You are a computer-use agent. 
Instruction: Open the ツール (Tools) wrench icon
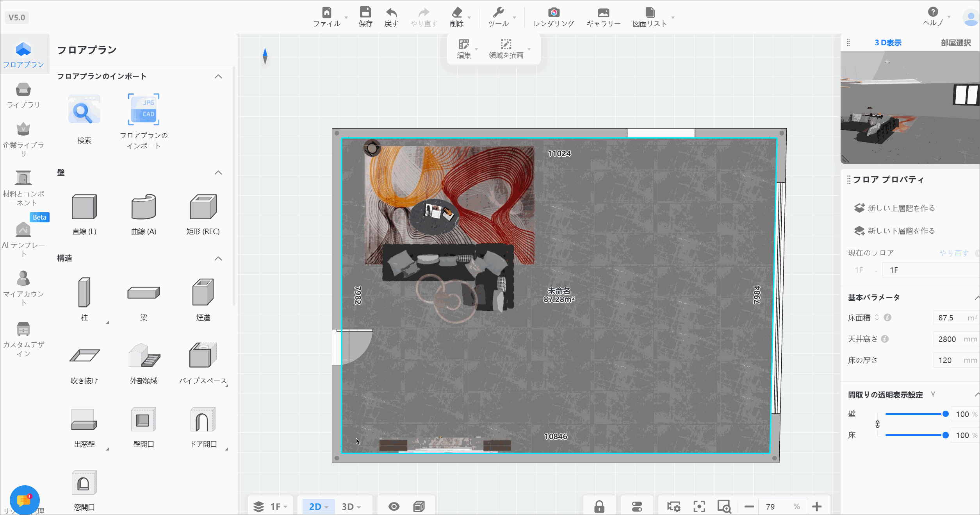click(498, 13)
